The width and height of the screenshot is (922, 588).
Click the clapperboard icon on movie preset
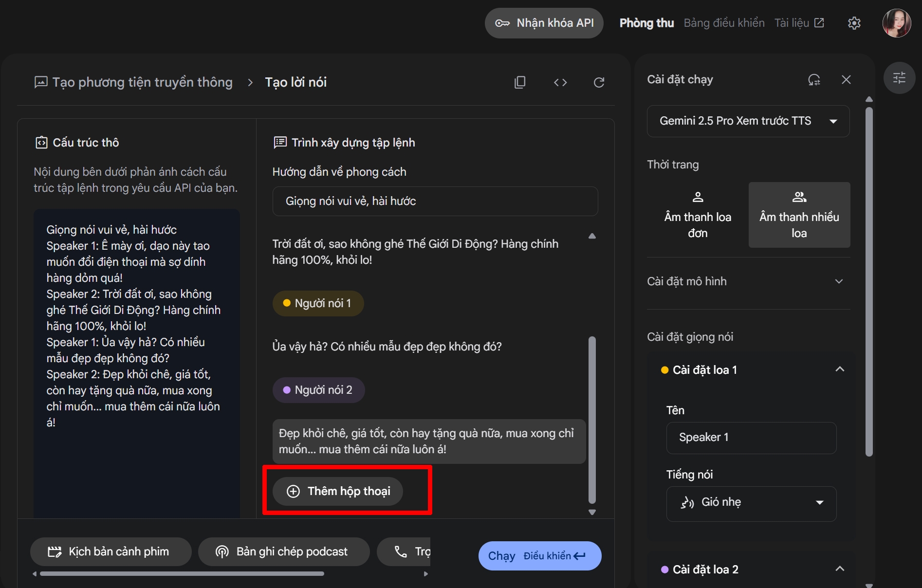tap(55, 552)
